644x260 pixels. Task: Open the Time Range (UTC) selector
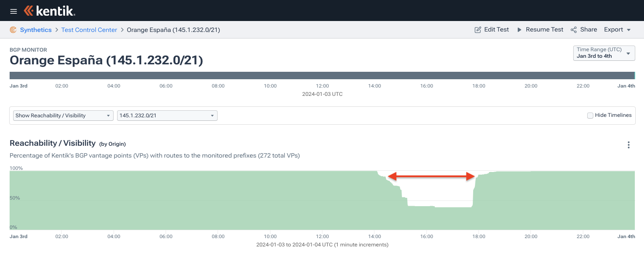click(604, 53)
